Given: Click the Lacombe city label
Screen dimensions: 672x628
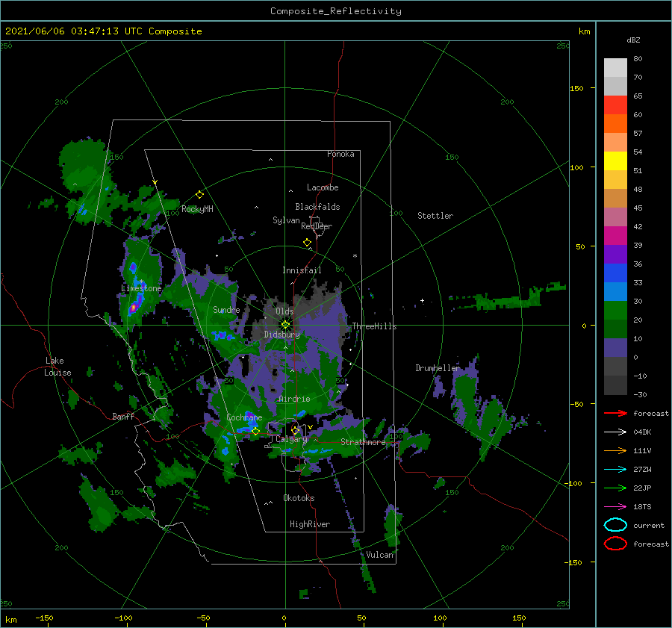Looking at the screenshot, I should click(323, 187).
